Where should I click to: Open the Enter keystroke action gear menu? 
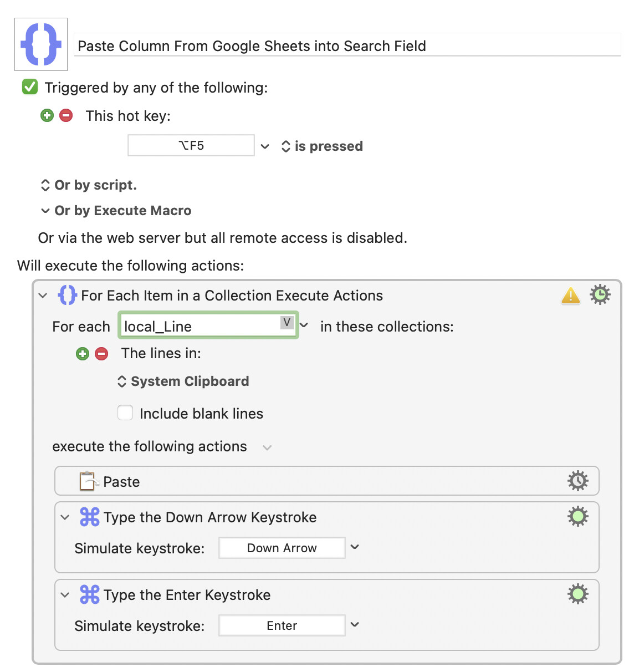[578, 594]
